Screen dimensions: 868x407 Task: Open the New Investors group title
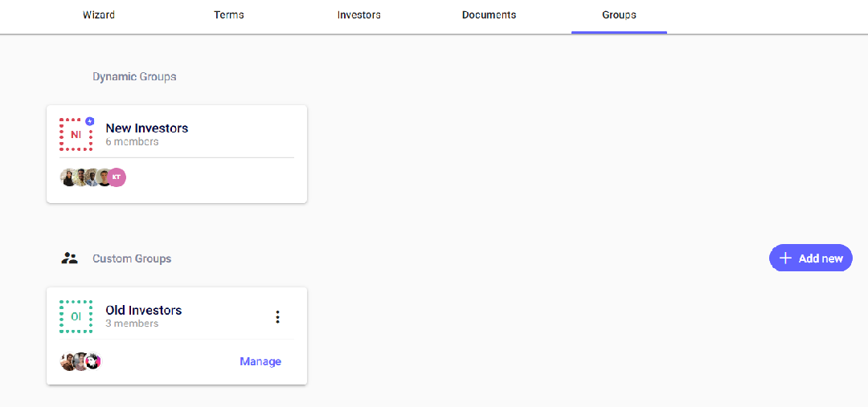147,128
